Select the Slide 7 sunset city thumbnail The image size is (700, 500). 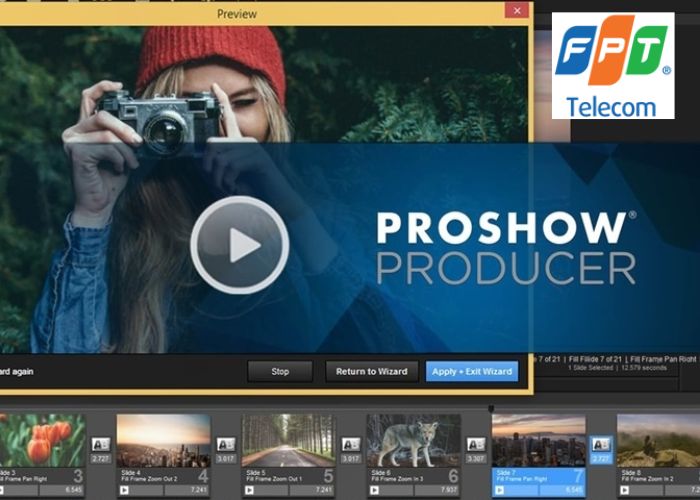tap(538, 440)
